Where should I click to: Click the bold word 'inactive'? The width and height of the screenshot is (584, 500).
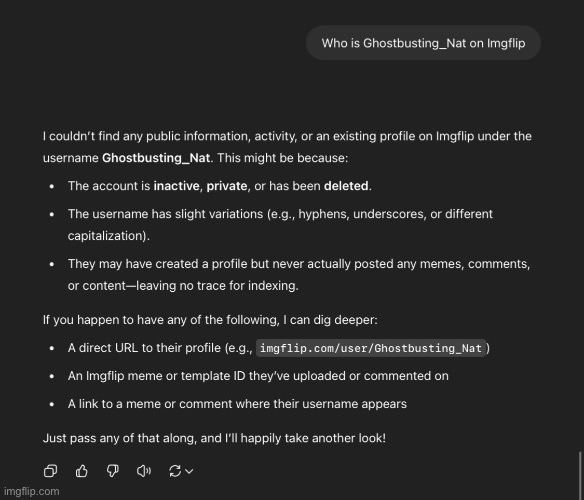tap(177, 186)
